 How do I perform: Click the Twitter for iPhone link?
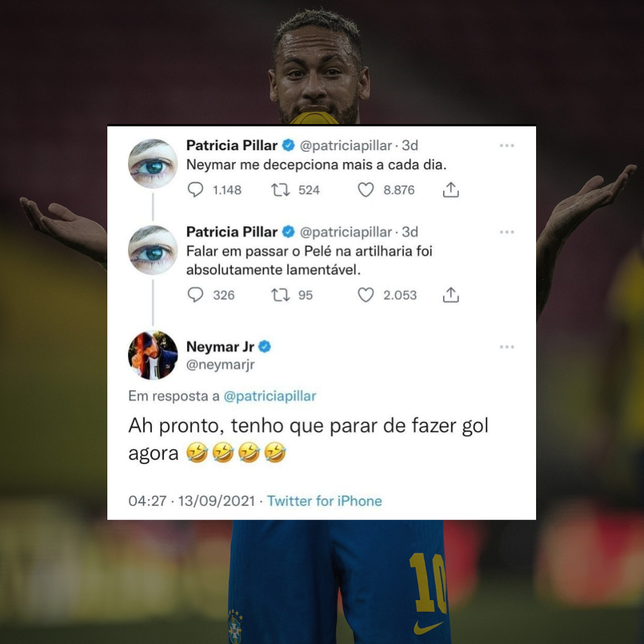324,501
